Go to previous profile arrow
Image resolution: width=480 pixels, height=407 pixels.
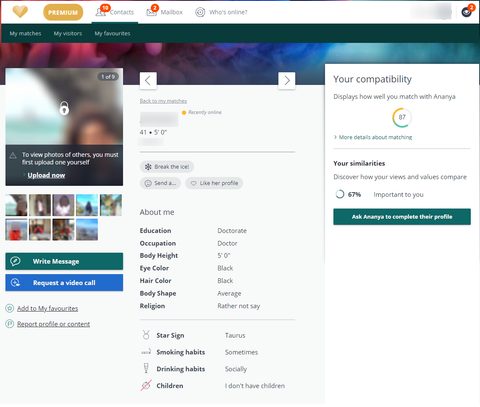(148, 81)
